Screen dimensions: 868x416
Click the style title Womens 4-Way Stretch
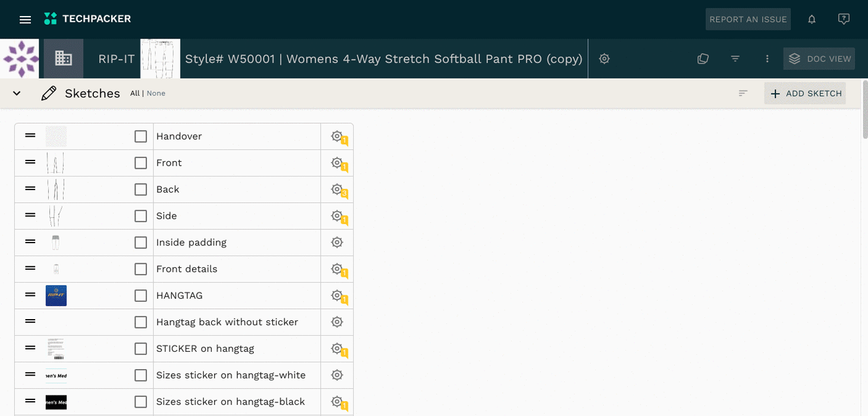pos(383,59)
